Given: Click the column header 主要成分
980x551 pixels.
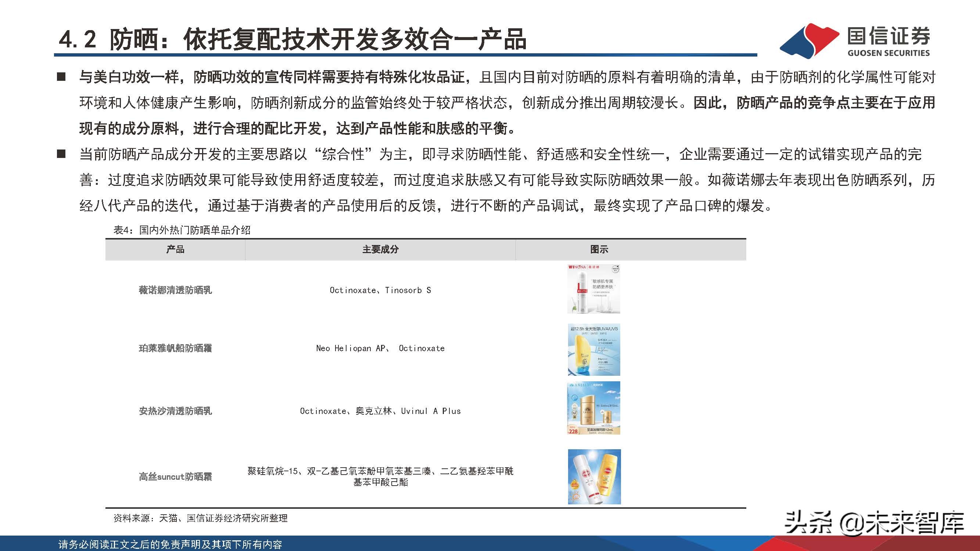Looking at the screenshot, I should [380, 249].
